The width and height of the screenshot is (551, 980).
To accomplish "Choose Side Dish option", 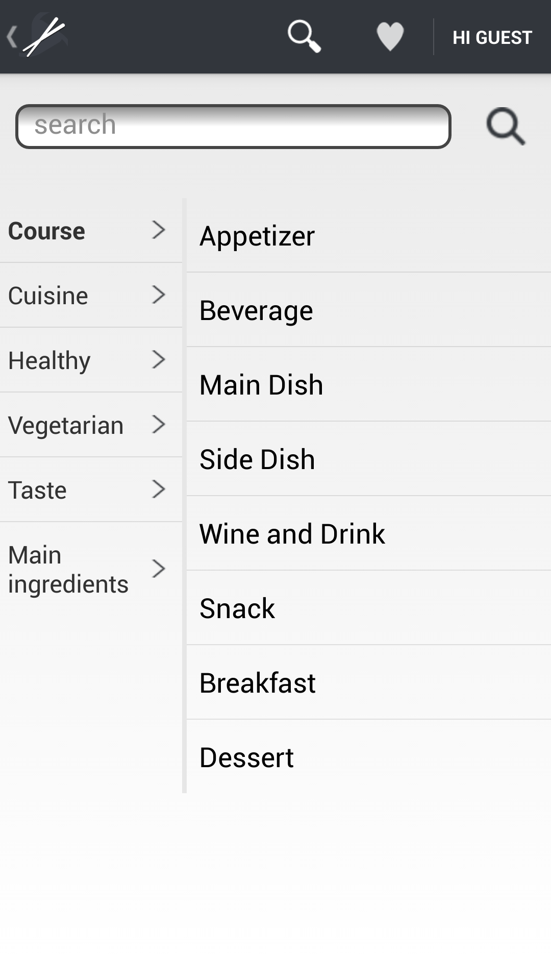I will pyautogui.click(x=369, y=459).
